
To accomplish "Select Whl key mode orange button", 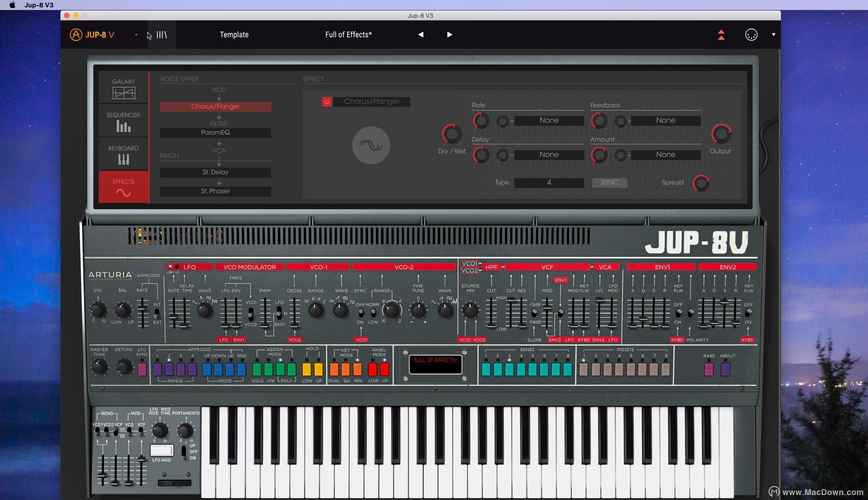I will [x=358, y=370].
